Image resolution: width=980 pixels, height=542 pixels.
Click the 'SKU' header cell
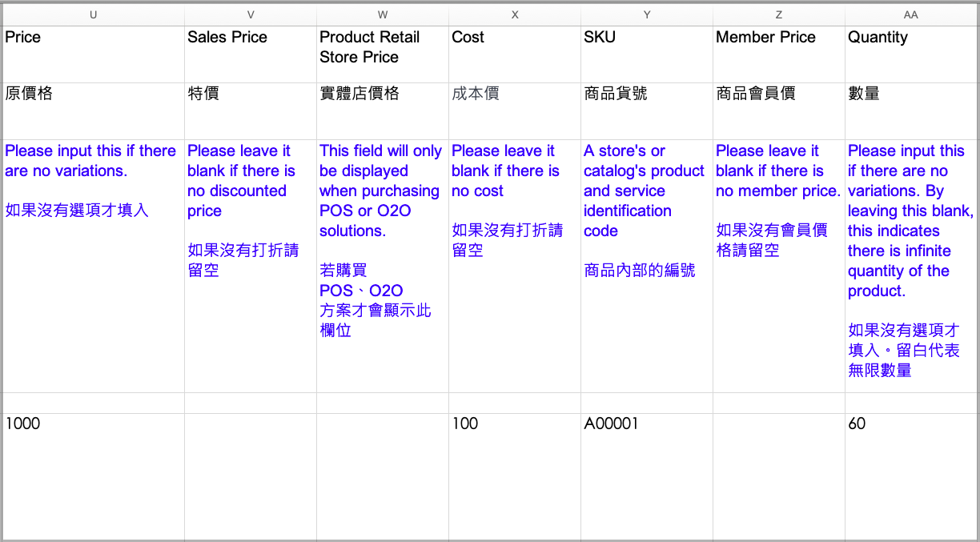click(x=647, y=54)
